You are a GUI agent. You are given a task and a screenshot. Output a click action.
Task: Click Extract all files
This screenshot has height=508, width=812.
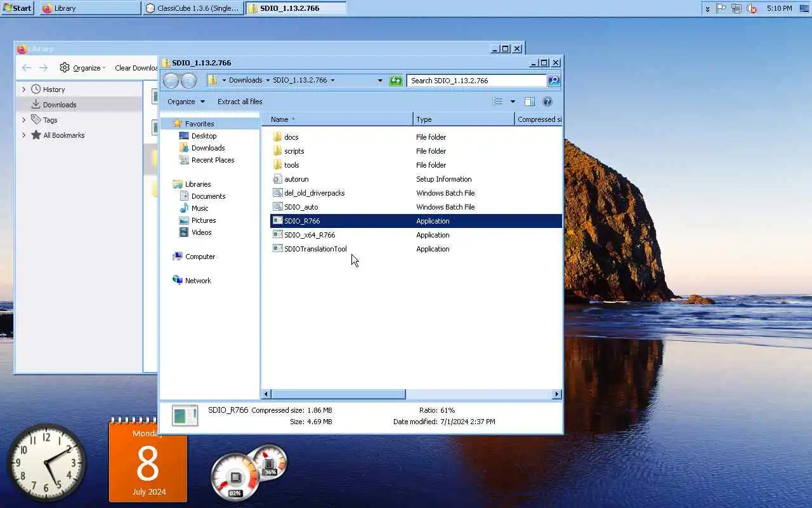coord(240,102)
